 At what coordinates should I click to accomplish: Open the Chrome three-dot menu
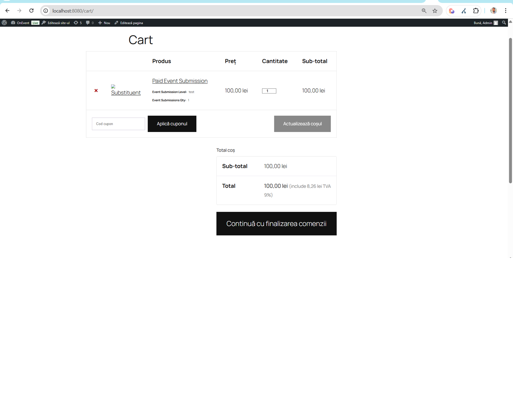point(506,11)
